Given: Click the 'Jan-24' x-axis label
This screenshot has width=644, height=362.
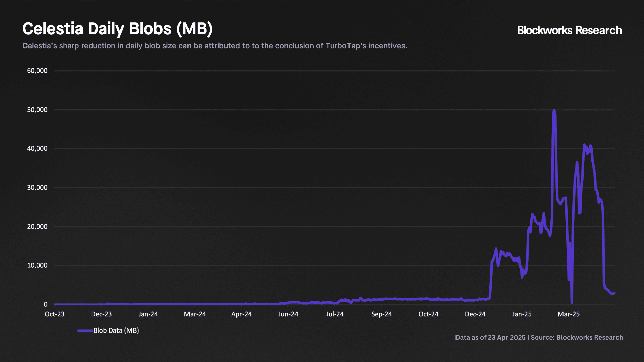Looking at the screenshot, I should [148, 314].
